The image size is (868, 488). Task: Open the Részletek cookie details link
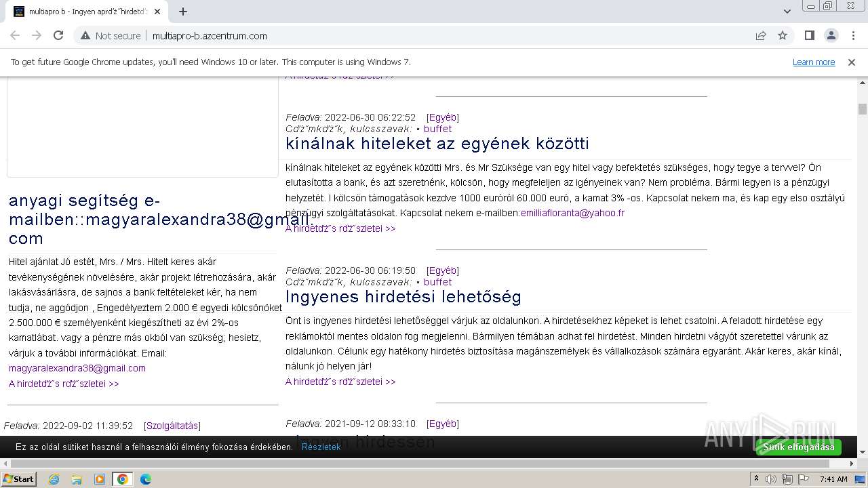click(x=321, y=447)
